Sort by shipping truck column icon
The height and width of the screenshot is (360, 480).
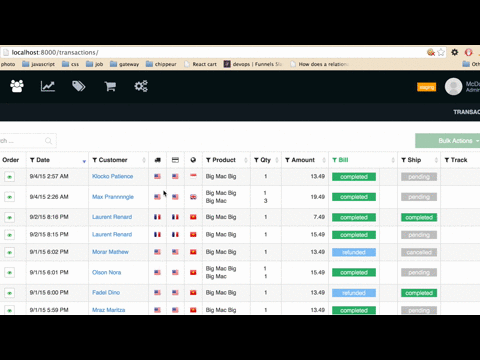tap(157, 160)
